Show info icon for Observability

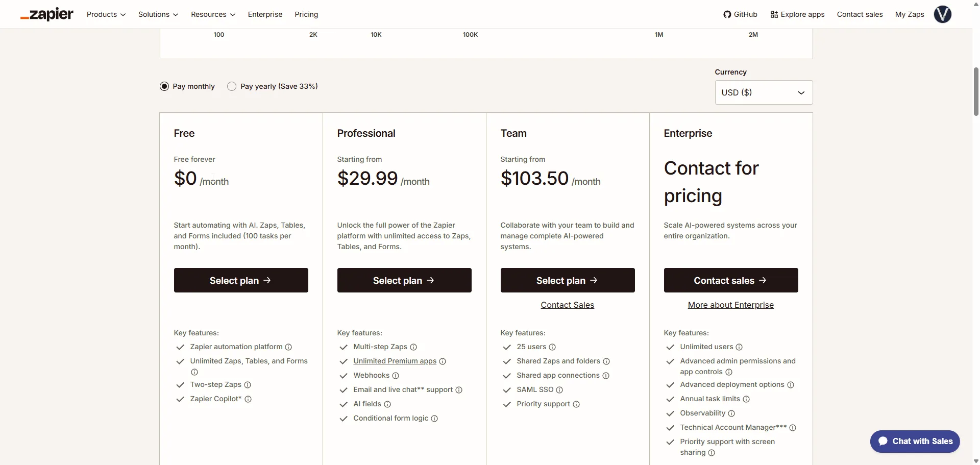[x=731, y=413]
